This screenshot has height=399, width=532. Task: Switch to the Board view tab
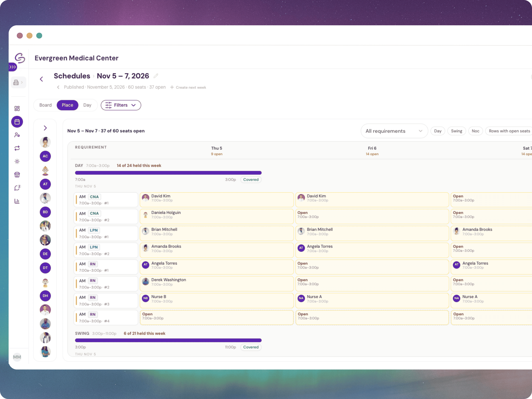point(45,105)
